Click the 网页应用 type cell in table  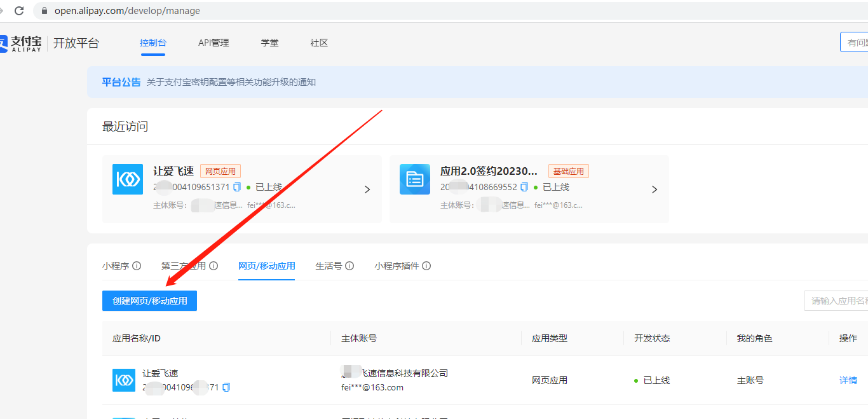(550, 380)
